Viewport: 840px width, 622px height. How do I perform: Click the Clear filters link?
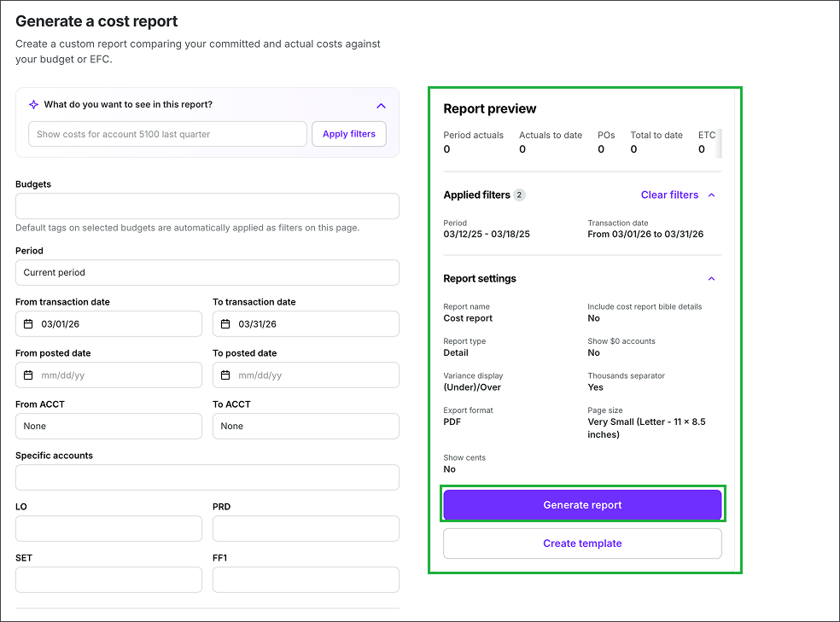669,195
